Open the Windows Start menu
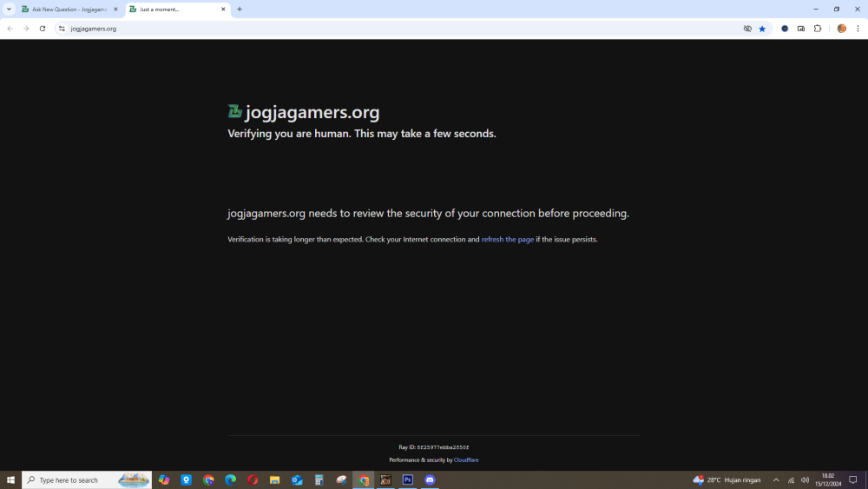The height and width of the screenshot is (489, 868). (x=10, y=480)
